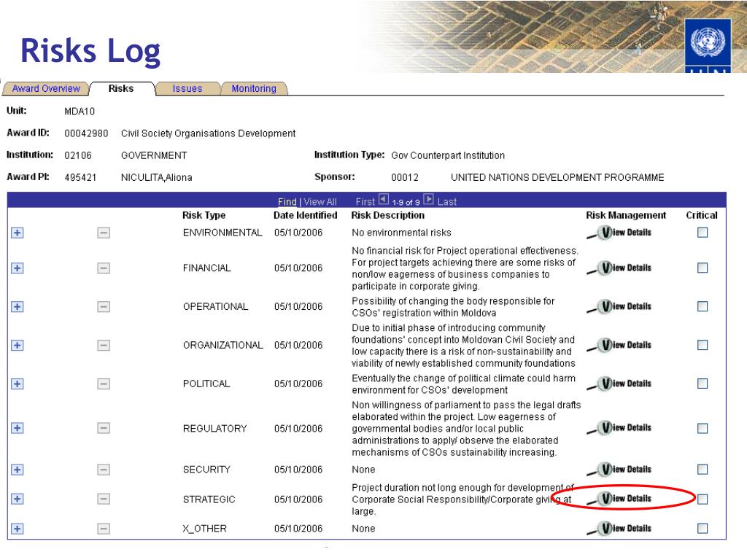The image size is (747, 560).
Task: Open the Award Overview tab
Action: tap(46, 88)
